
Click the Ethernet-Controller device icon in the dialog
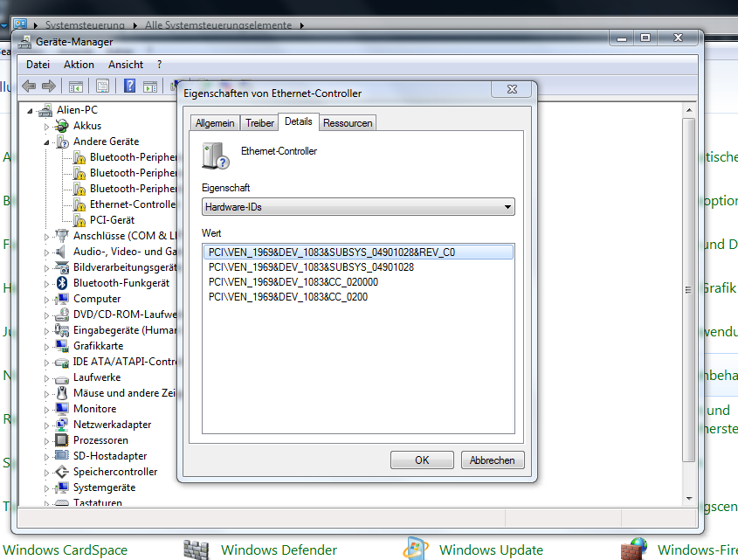215,156
